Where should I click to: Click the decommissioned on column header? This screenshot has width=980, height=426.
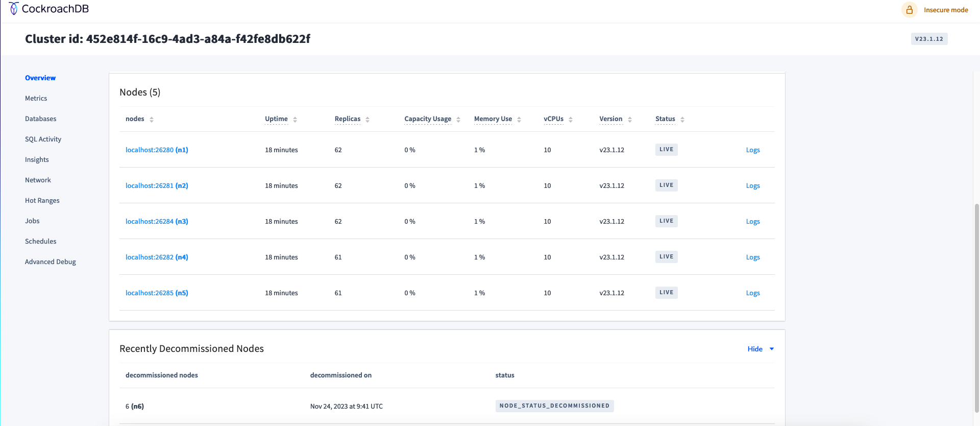pyautogui.click(x=341, y=375)
